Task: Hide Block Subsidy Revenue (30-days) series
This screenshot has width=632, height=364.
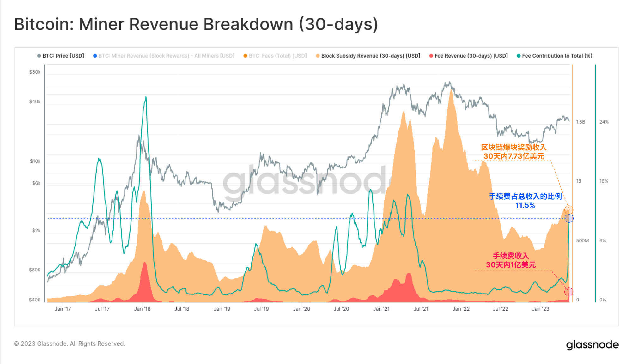Action: point(370,56)
